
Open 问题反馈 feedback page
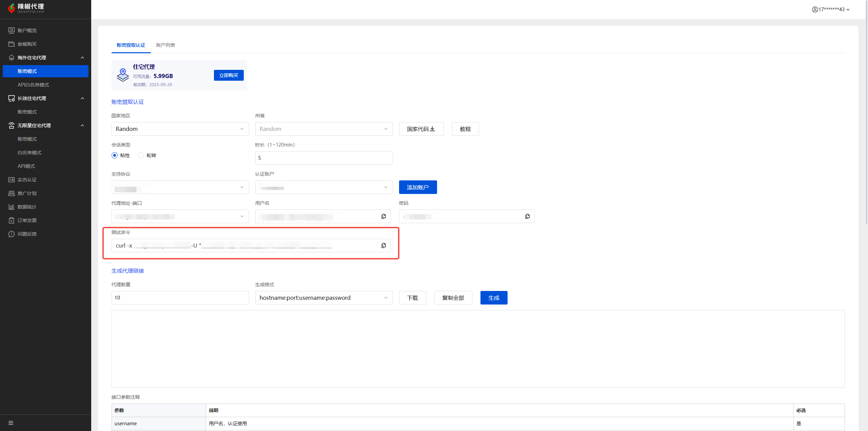[27, 234]
